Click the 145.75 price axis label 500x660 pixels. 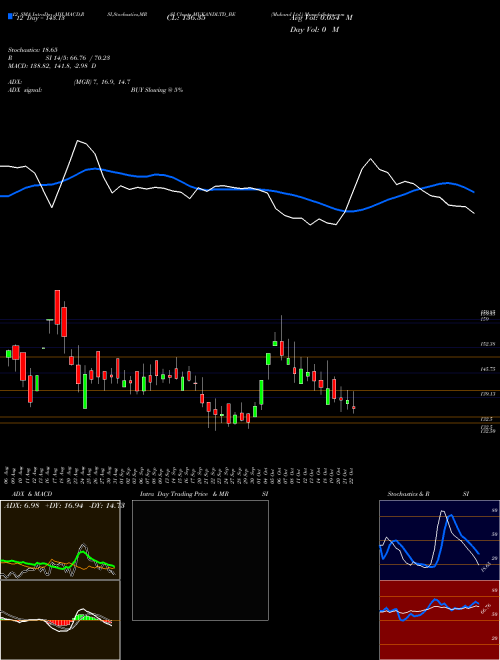(487, 369)
